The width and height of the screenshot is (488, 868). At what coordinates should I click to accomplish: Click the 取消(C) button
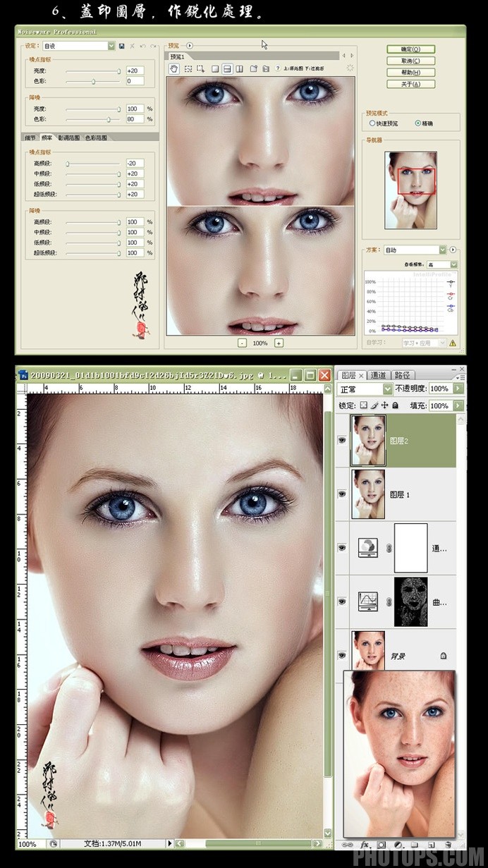pos(410,61)
